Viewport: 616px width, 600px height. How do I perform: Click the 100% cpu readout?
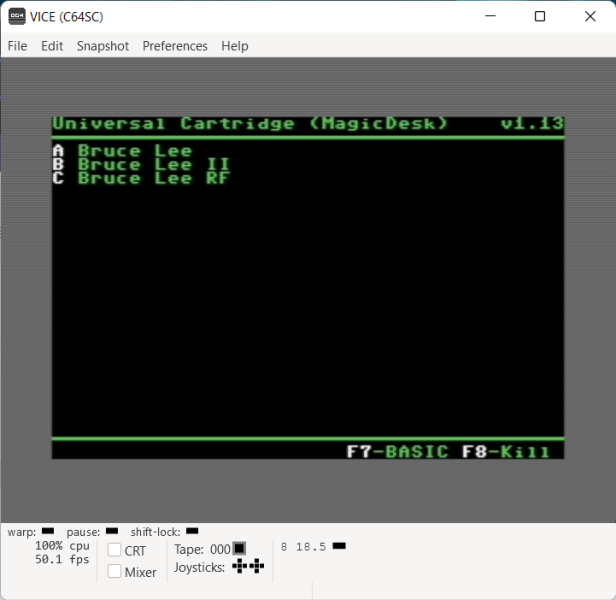pos(62,546)
